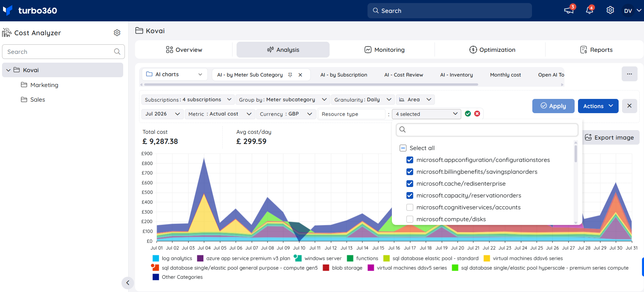Collapse the 4 selected dropdown
The height and width of the screenshot is (292, 644).
coord(426,114)
